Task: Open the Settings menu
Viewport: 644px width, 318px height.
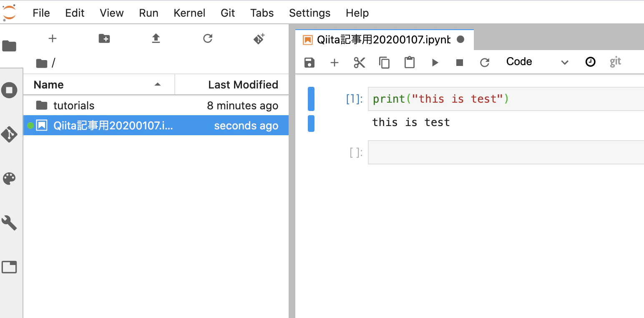Action: [x=309, y=13]
